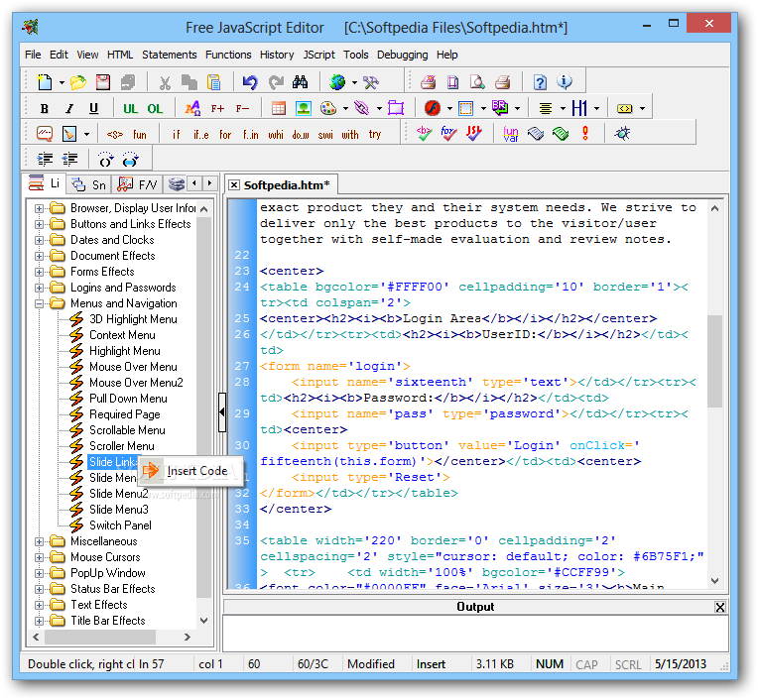The width and height of the screenshot is (758, 700).
Task: Open the HTML menu
Action: (120, 55)
